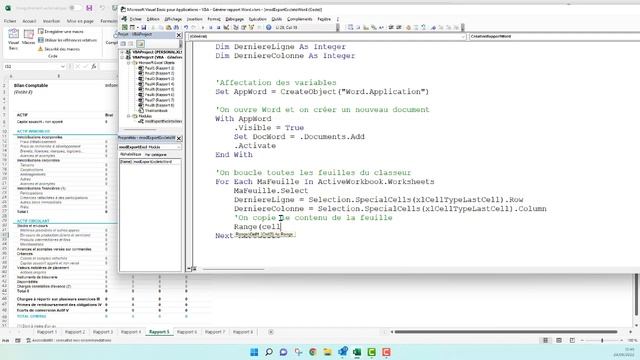Open the Accueil tab in Excel

coord(29,21)
